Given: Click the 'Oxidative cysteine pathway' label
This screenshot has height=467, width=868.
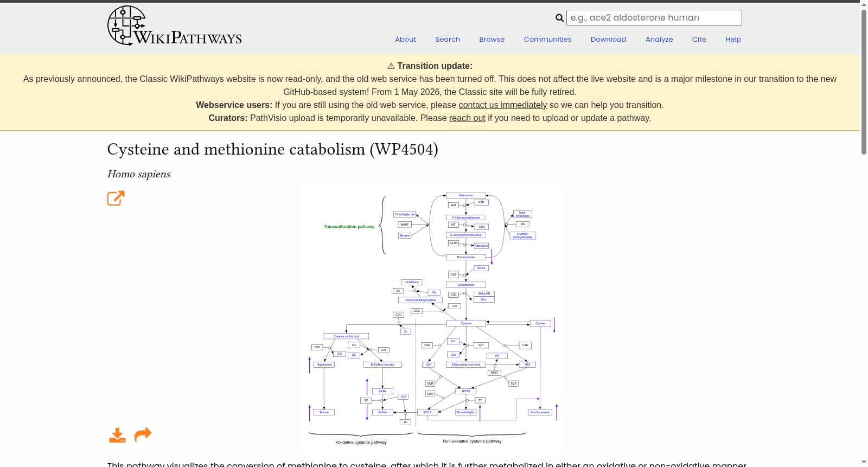Looking at the screenshot, I should pos(361,443).
